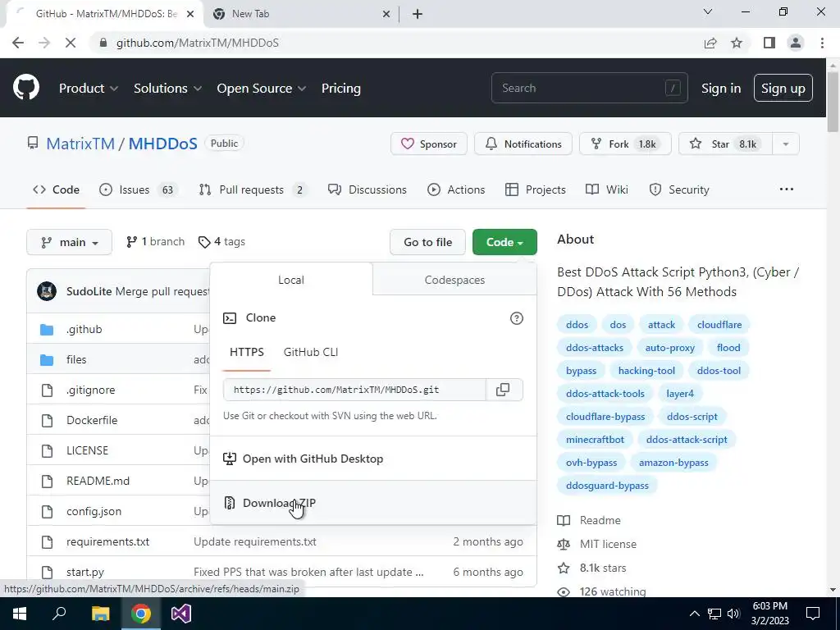Click the cloudflare-bypass topic tag

click(605, 416)
